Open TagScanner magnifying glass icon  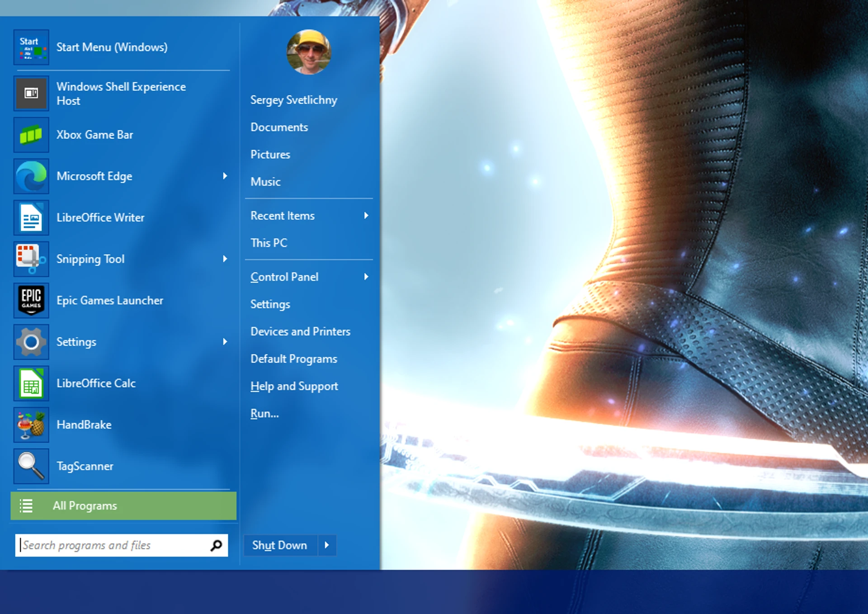pos(31,466)
